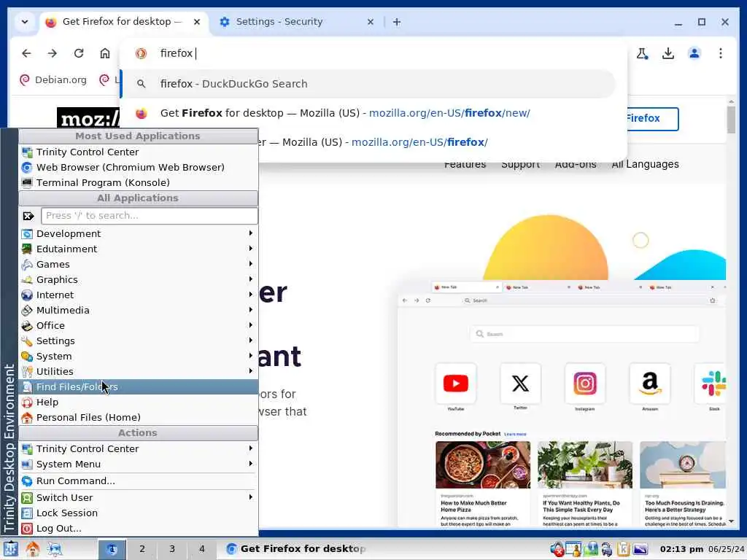
Task: Open the Help menu entry
Action: 139,402
